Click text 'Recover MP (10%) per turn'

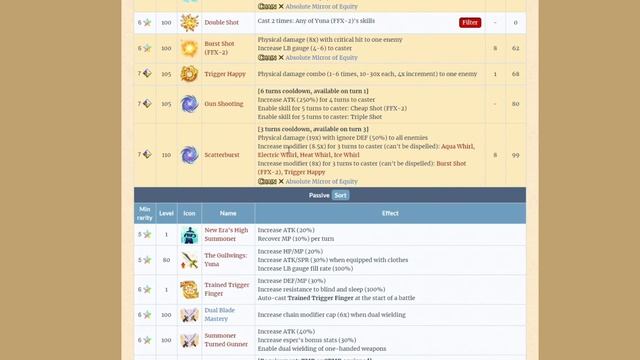[x=296, y=239]
